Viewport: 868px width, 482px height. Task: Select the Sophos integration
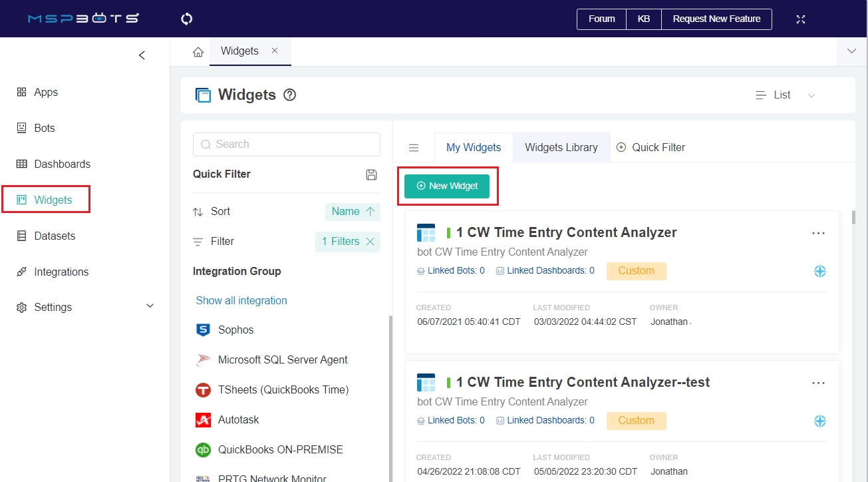235,330
